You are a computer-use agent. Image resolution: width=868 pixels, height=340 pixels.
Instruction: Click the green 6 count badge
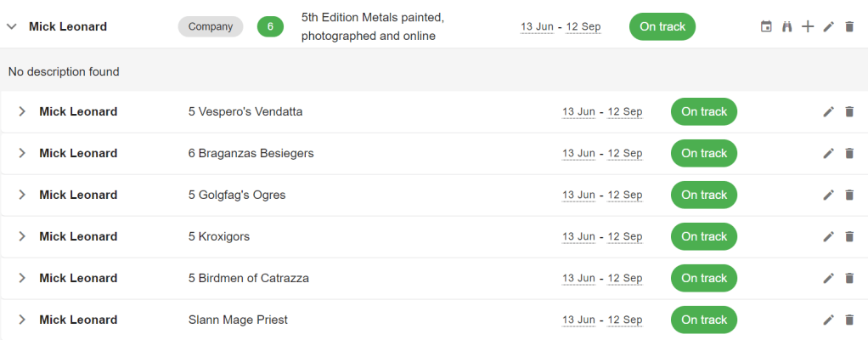point(270,26)
